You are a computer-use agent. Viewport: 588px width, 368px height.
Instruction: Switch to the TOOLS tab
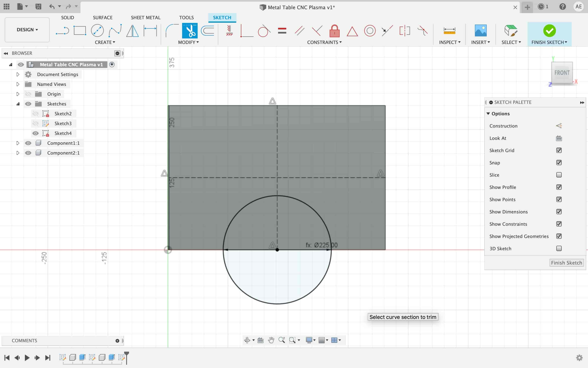tap(186, 18)
